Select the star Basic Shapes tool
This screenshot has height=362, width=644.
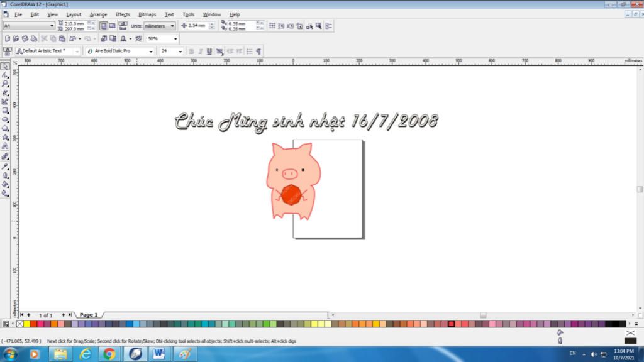pos(5,137)
